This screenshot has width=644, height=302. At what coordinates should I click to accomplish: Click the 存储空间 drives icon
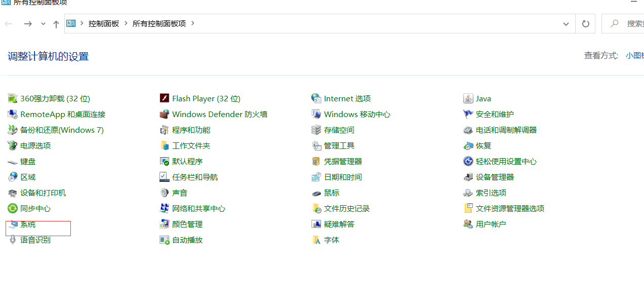(x=316, y=130)
